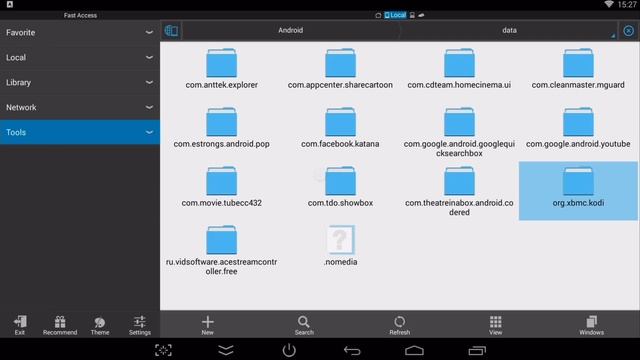
Task: Close the current tab with X icon
Action: click(x=628, y=31)
